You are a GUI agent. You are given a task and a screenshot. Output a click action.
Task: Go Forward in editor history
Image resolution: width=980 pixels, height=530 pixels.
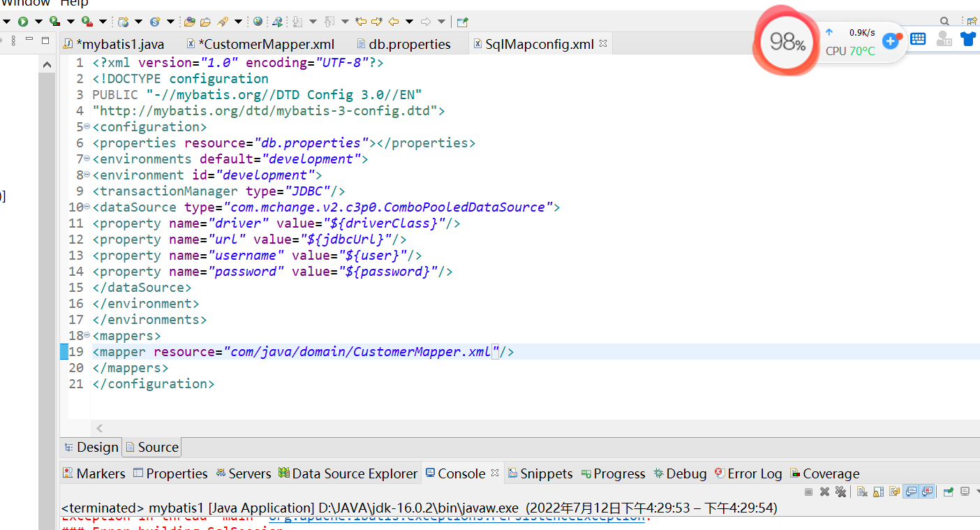pyautogui.click(x=426, y=22)
